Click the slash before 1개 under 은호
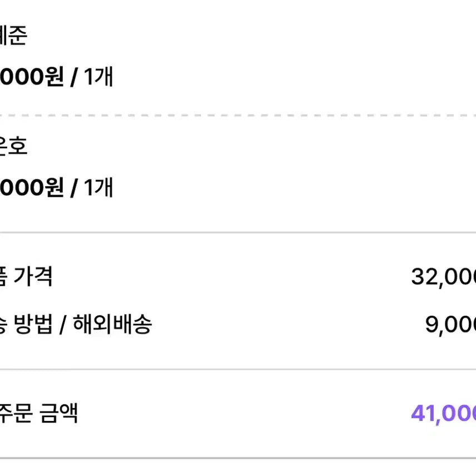The height and width of the screenshot is (476, 476). pos(74,188)
